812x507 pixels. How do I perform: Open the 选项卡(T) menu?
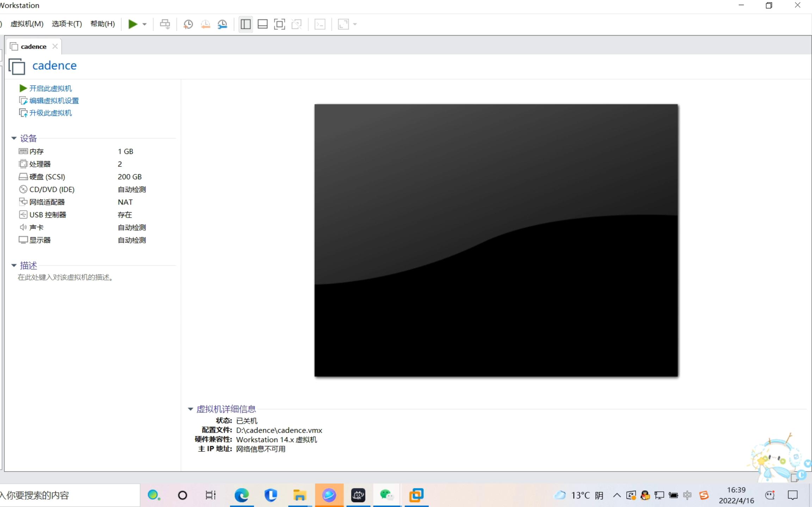point(67,24)
